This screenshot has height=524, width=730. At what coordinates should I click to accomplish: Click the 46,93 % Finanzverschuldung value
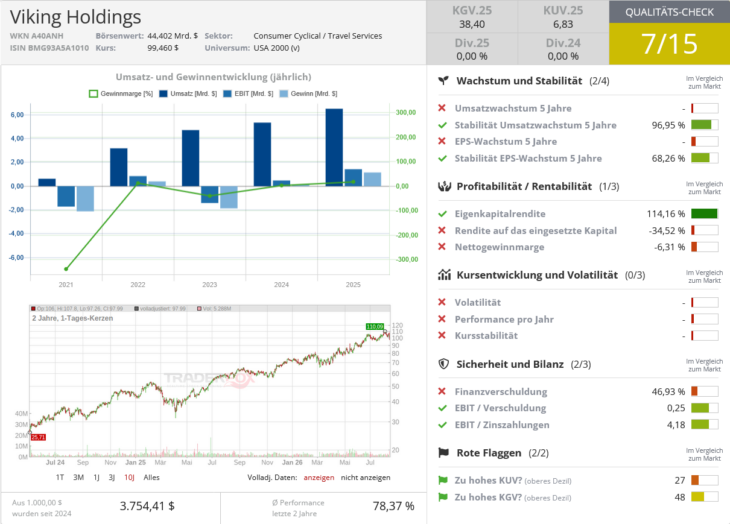[668, 391]
